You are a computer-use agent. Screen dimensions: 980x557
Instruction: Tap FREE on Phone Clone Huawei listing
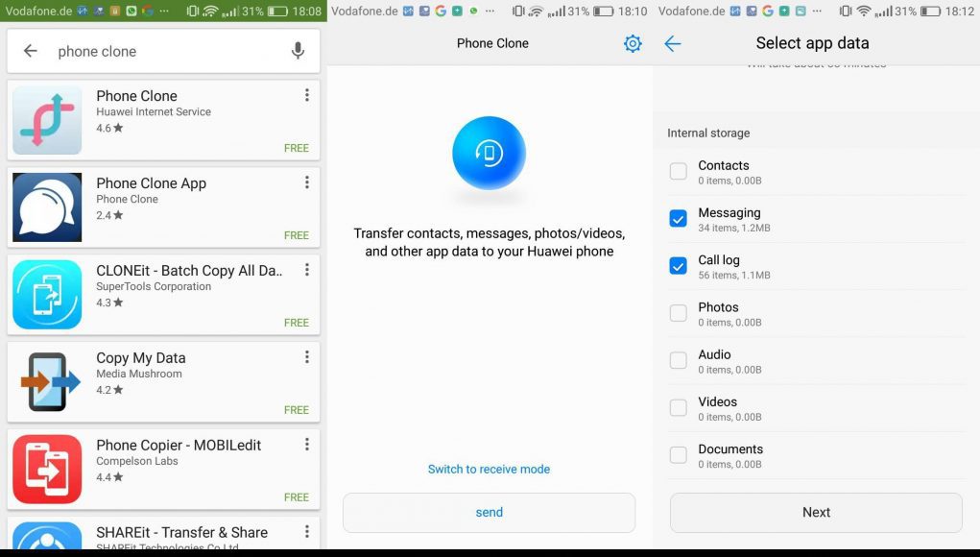[297, 148]
